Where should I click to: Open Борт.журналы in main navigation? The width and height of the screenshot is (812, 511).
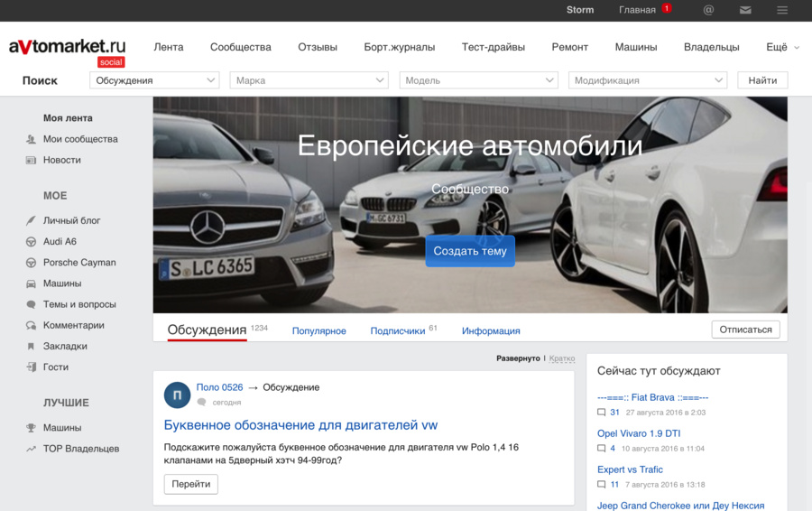(400, 47)
